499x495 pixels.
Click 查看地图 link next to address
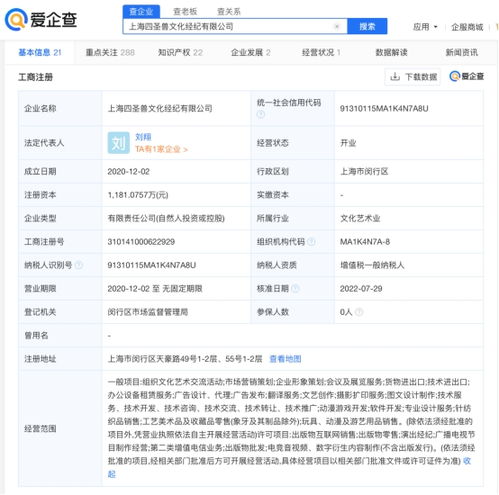point(285,359)
